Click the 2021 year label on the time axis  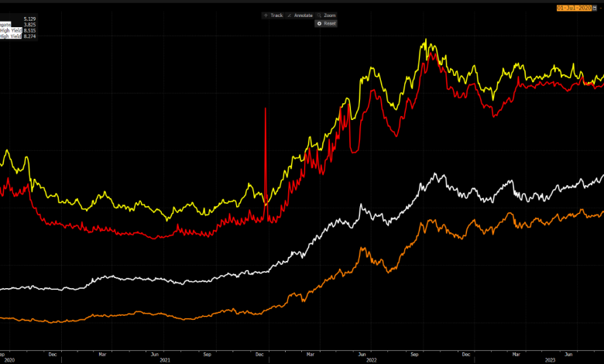[165, 360]
